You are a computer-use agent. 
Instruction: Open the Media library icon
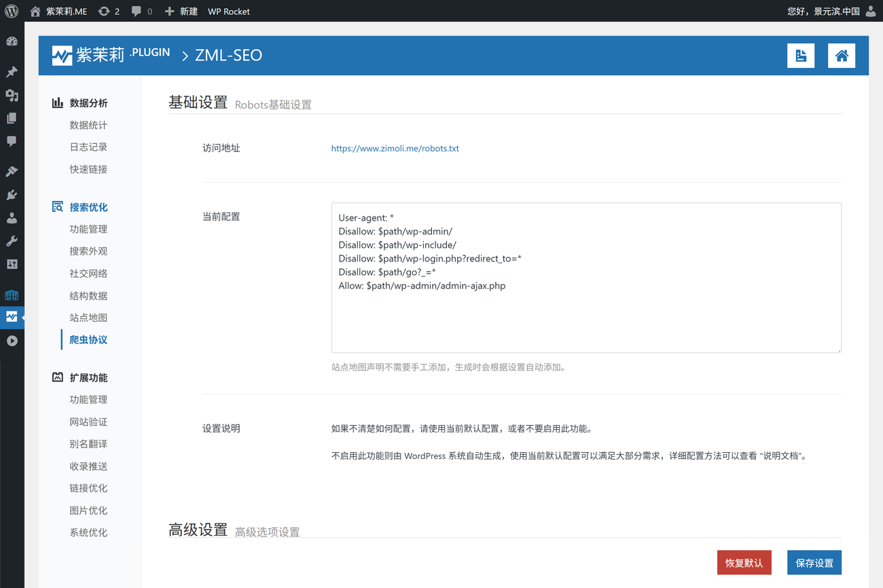click(12, 95)
